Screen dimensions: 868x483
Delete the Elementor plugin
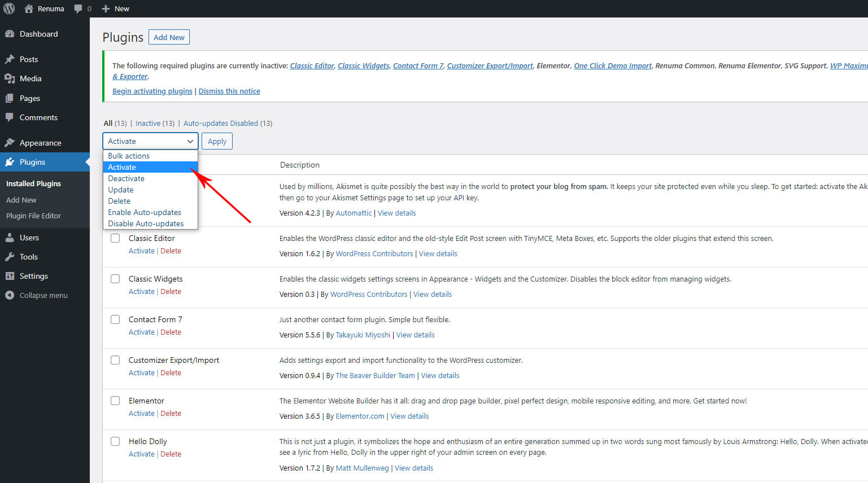[x=171, y=413]
